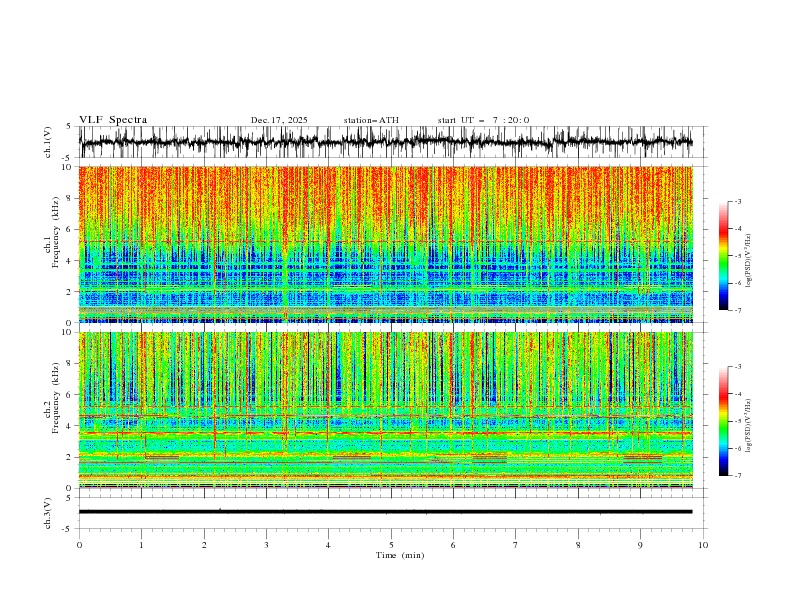
Task: Click time axis tick label "1"
Action: [141, 545]
